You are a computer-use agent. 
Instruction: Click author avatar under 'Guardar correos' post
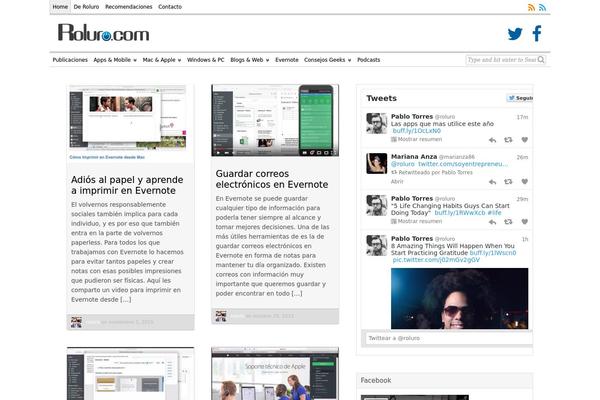coord(221,316)
